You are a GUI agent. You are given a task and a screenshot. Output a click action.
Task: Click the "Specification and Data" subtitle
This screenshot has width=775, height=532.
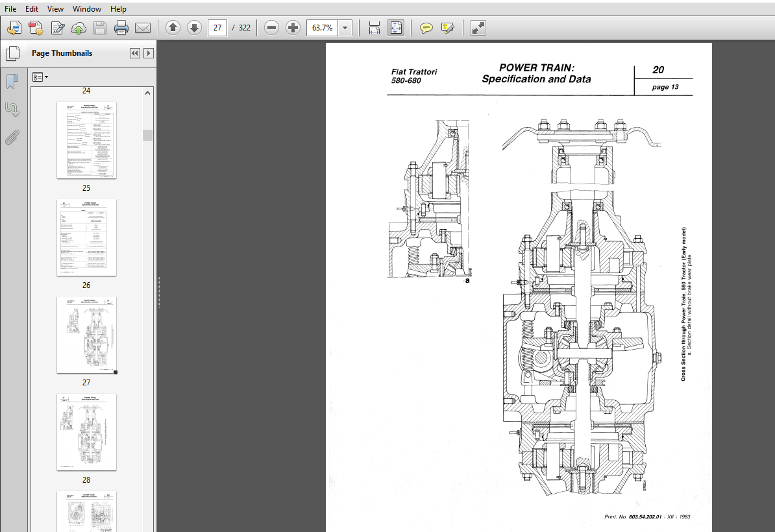click(x=536, y=79)
